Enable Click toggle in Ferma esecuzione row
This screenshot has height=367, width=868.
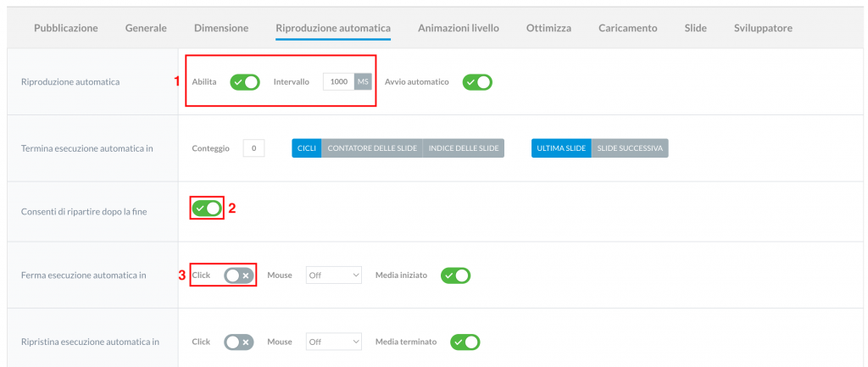(239, 275)
